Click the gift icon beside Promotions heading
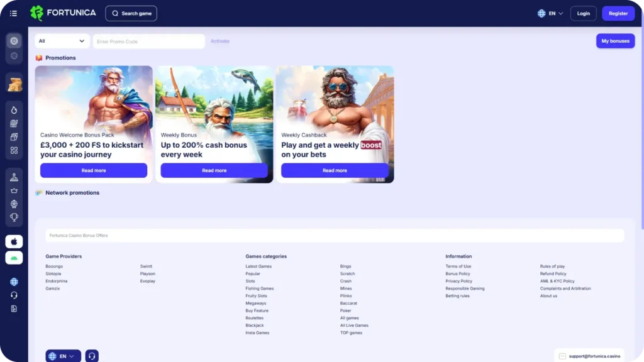The image size is (644, 362). coord(39,58)
